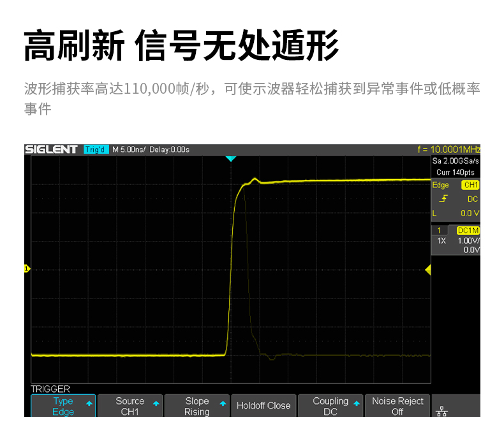Click the f = 10.0001MHz frequency readout
Screen dimensions: 504x445
point(448,149)
